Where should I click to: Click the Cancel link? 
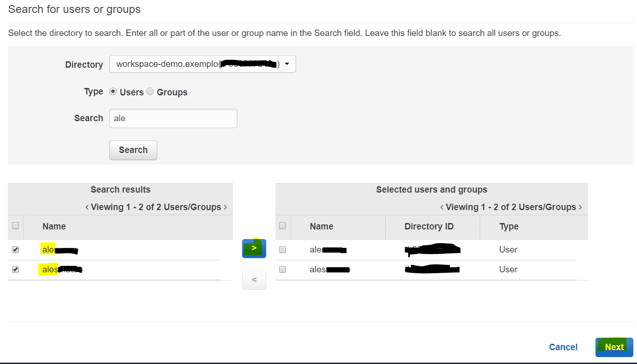coord(563,347)
